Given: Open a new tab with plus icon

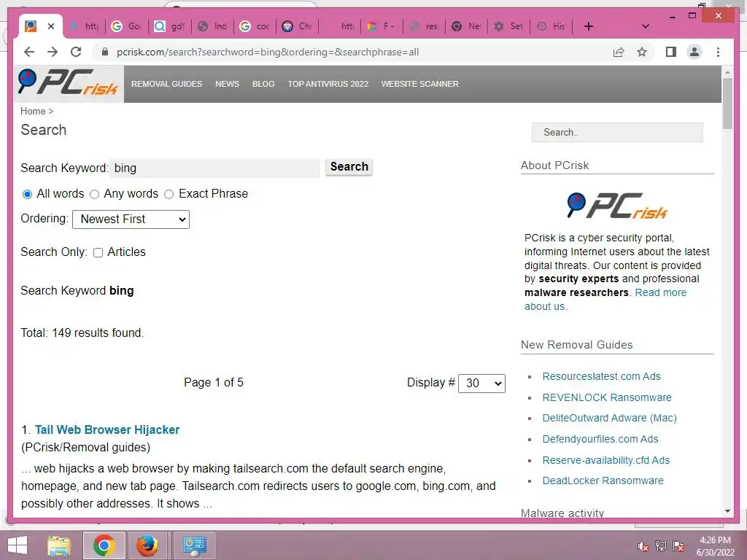Looking at the screenshot, I should click(589, 26).
